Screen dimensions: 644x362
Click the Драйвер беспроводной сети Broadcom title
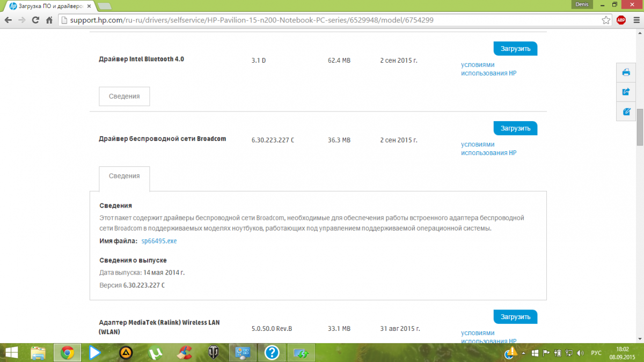pyautogui.click(x=163, y=138)
